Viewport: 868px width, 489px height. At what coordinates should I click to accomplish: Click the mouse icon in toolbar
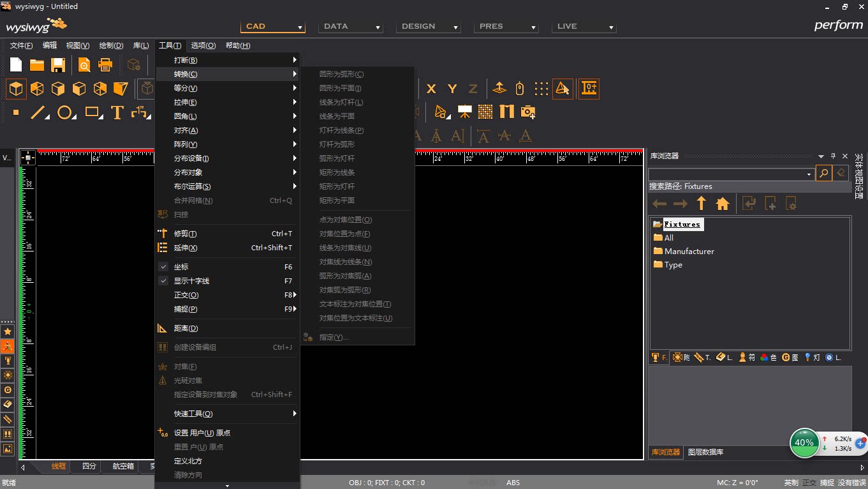(x=520, y=89)
